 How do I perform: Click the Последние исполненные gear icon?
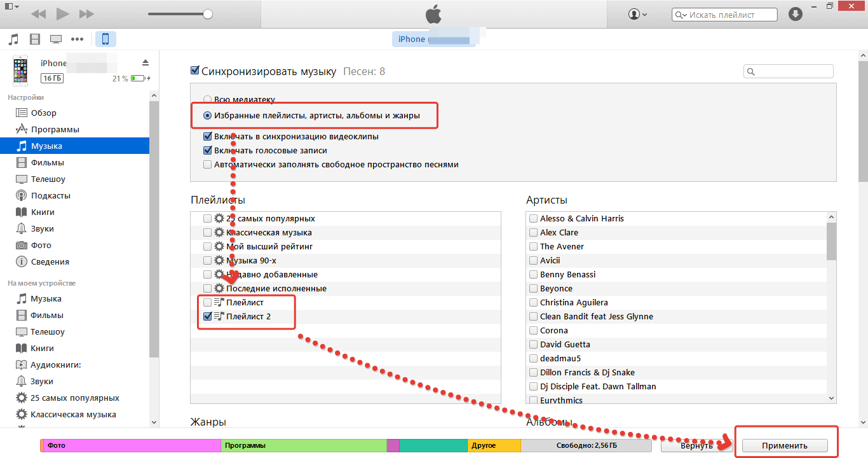point(219,288)
